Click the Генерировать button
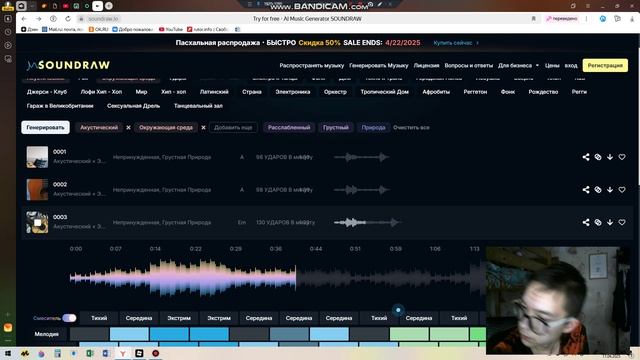Image resolution: width=640 pixels, height=360 pixels. click(45, 127)
